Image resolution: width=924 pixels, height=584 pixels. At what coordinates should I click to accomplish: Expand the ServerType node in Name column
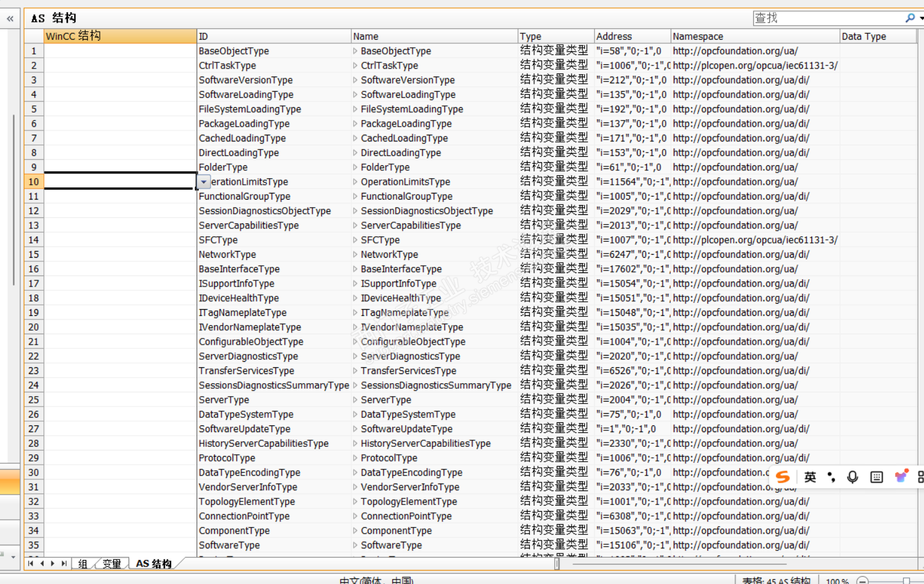[356, 400]
